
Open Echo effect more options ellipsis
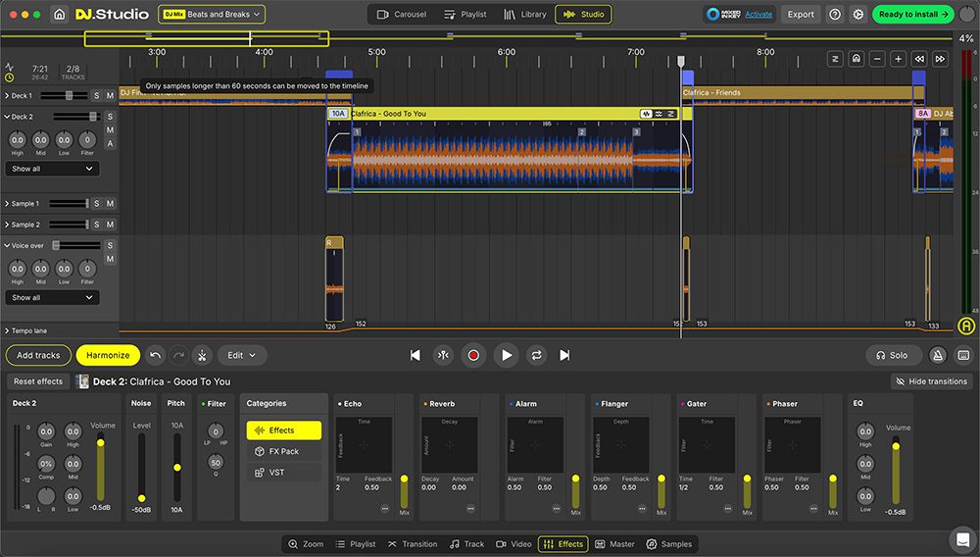click(384, 509)
